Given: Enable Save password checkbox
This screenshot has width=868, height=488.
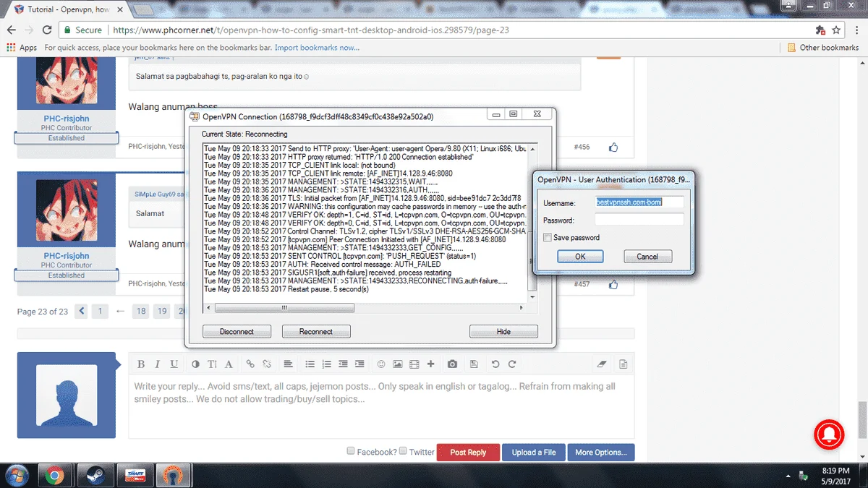Looking at the screenshot, I should [548, 237].
